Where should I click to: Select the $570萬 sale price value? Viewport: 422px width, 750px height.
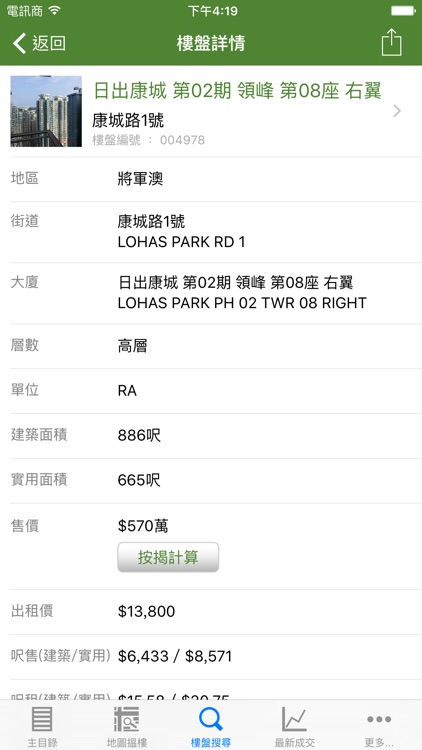tap(143, 526)
